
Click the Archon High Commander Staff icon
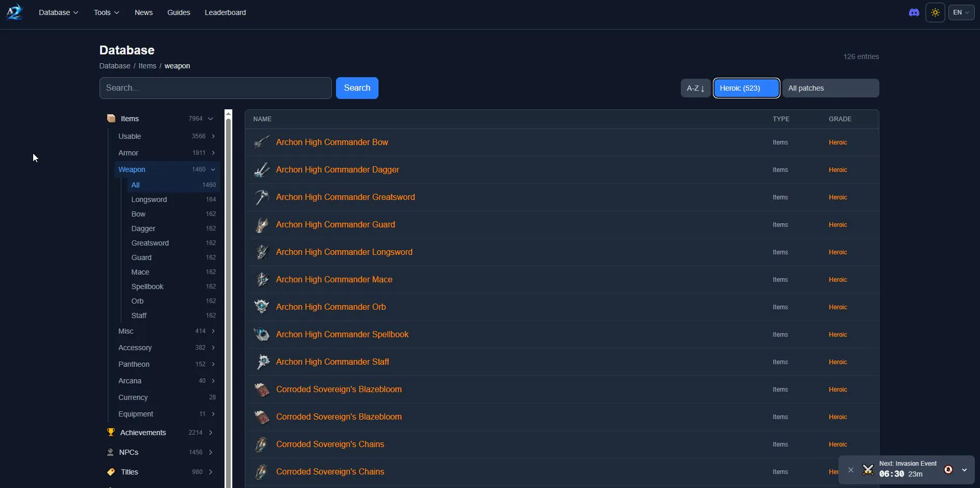262,362
